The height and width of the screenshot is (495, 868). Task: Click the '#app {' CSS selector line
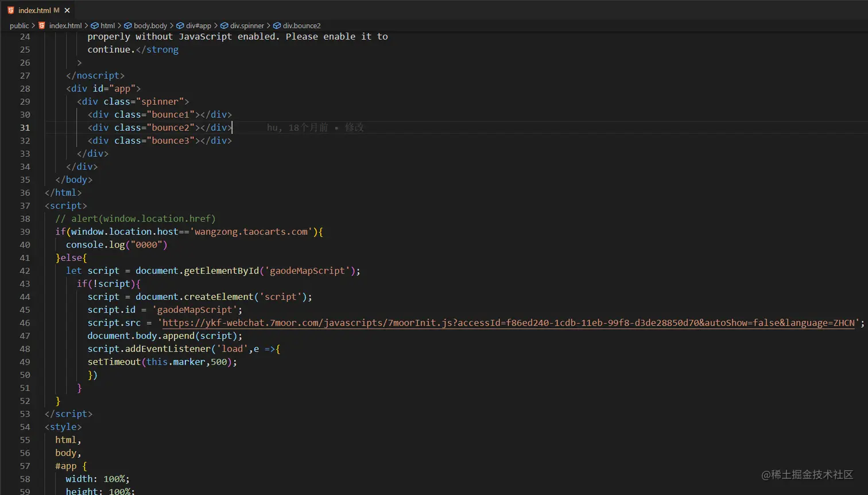click(71, 466)
